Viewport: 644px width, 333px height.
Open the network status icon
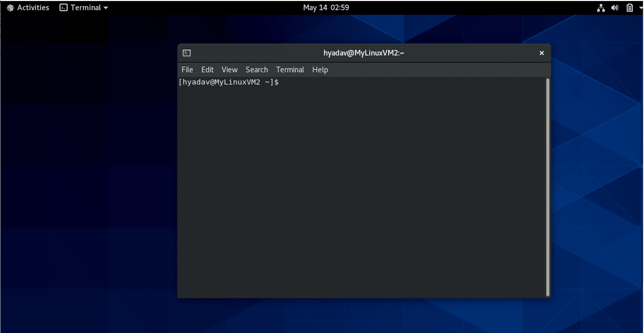[601, 7]
